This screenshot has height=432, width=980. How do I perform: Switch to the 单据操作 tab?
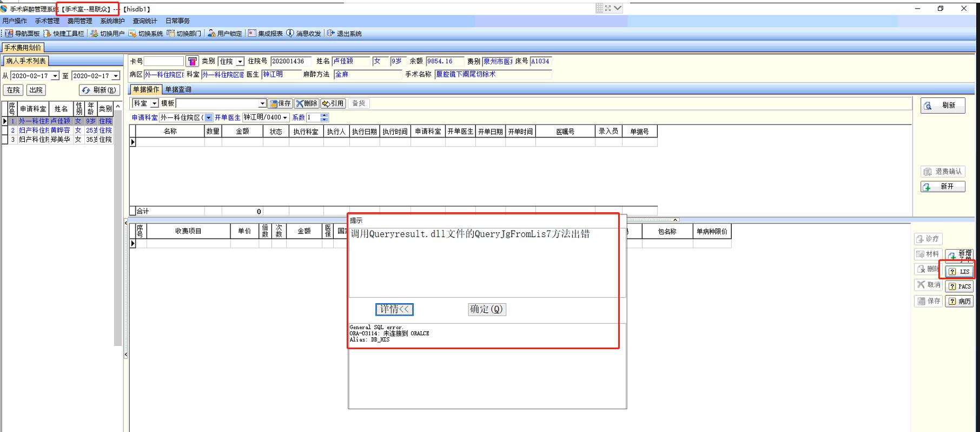point(146,89)
